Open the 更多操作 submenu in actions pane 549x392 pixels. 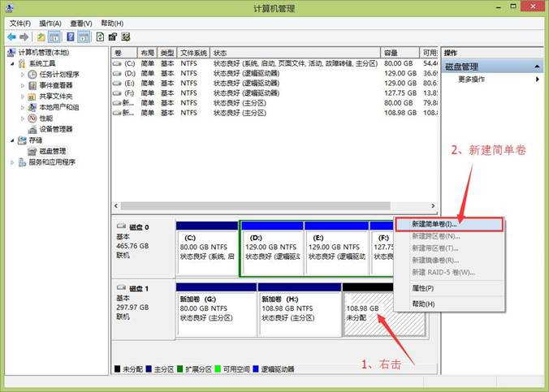pos(493,80)
